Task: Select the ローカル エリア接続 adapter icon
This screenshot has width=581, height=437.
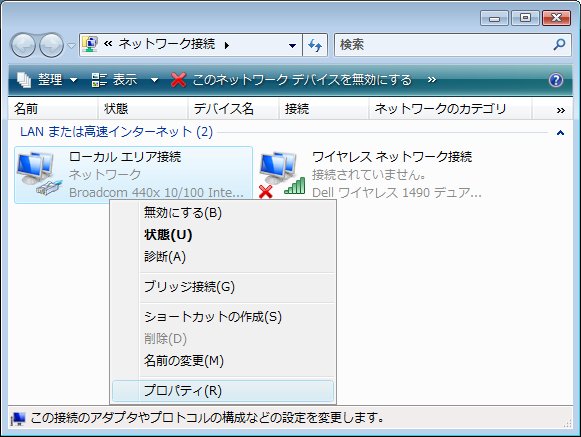Action: point(40,173)
